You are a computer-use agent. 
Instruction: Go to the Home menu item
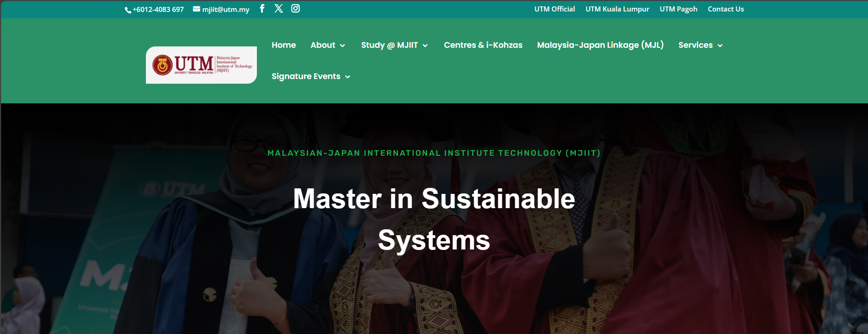pyautogui.click(x=284, y=45)
